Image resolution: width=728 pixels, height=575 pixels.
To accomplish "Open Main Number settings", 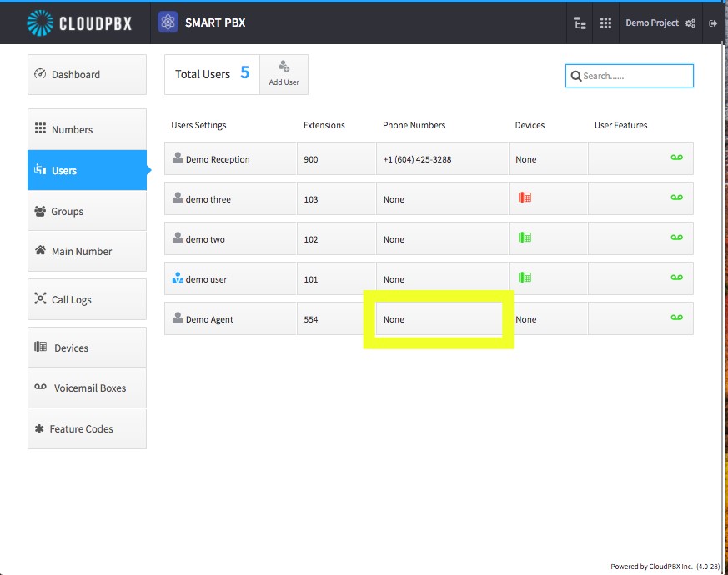I will click(x=88, y=251).
